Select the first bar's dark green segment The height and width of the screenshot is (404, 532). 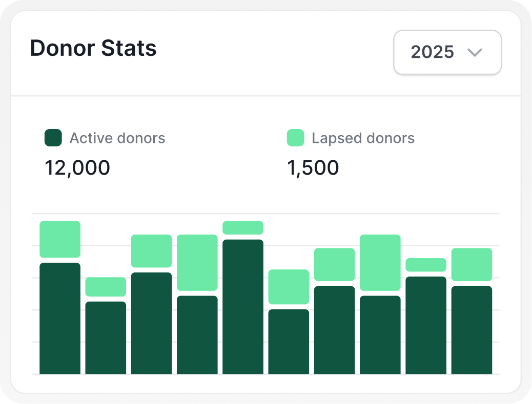(x=60, y=318)
